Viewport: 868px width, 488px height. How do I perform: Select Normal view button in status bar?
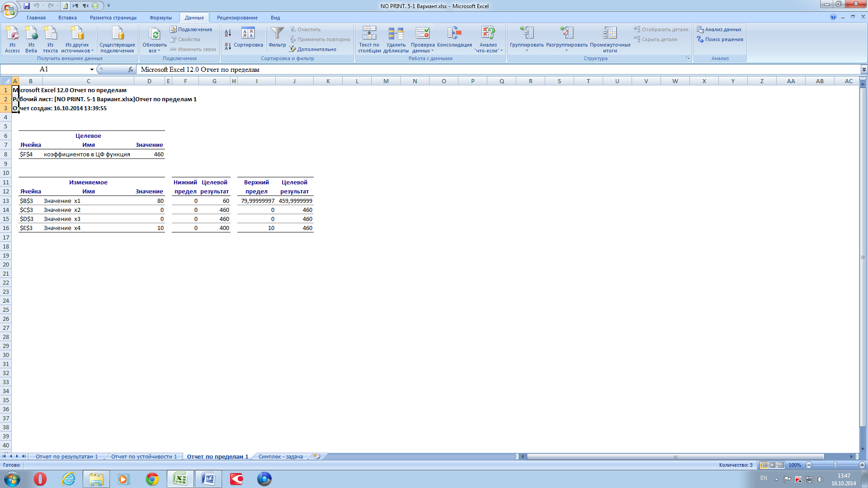click(x=764, y=465)
